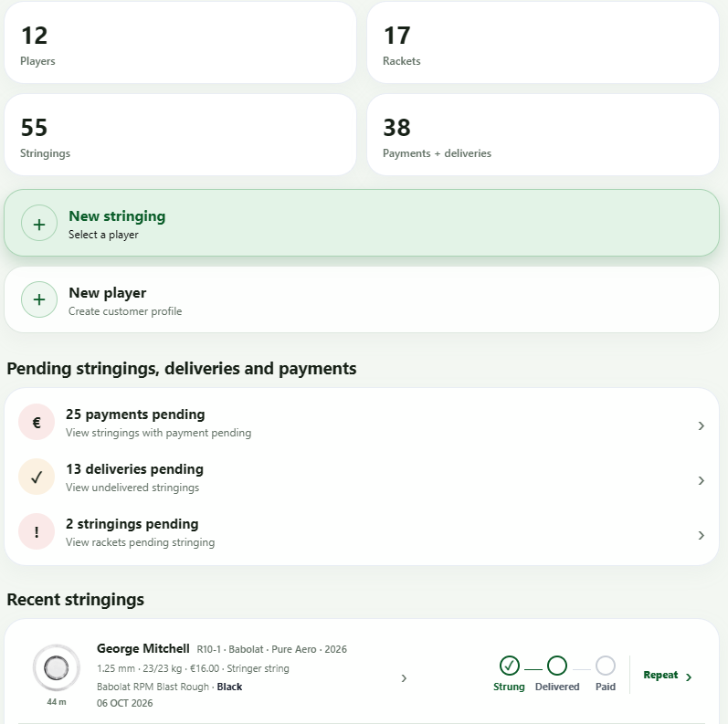Open the 38 Payments + deliveries card

tap(543, 135)
